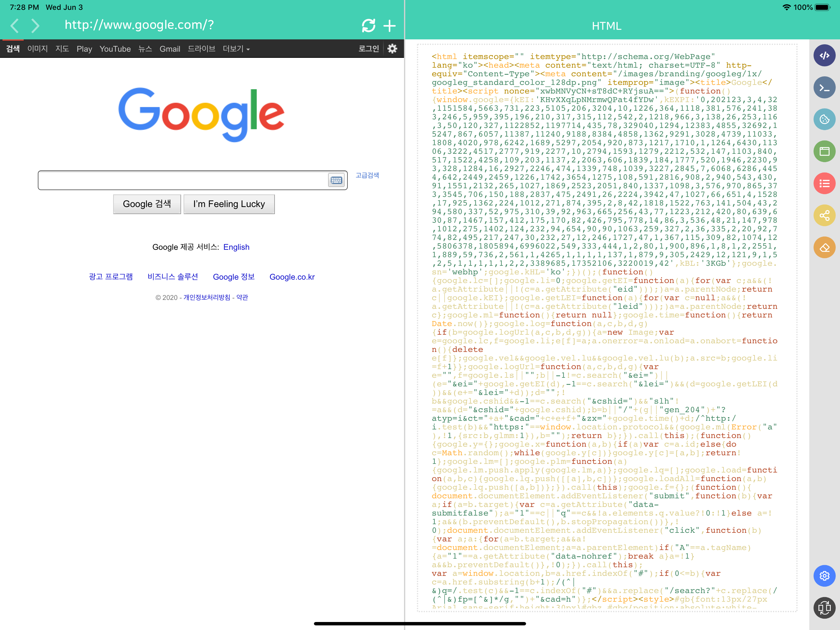Open the cookie manager icon
The height and width of the screenshot is (630, 840).
click(824, 119)
